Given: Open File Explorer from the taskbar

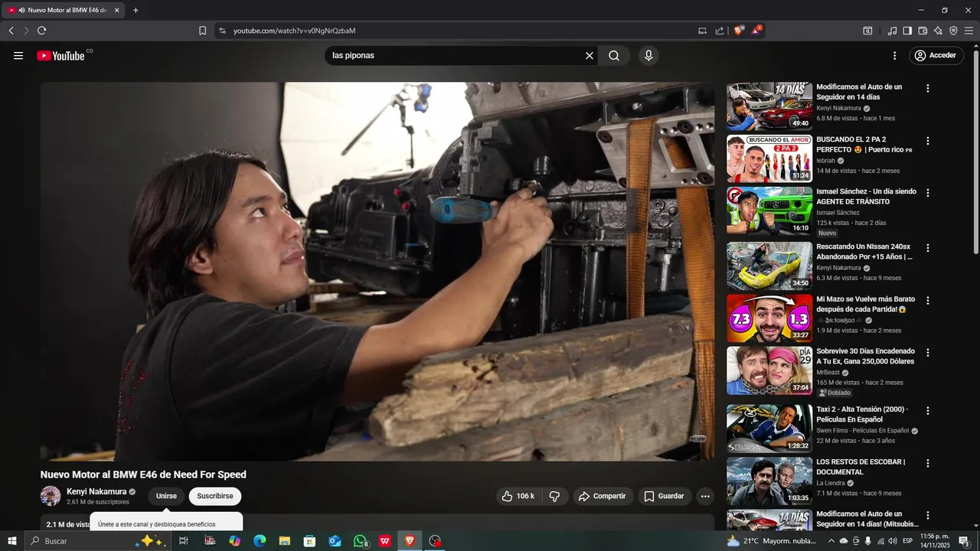Looking at the screenshot, I should [285, 541].
